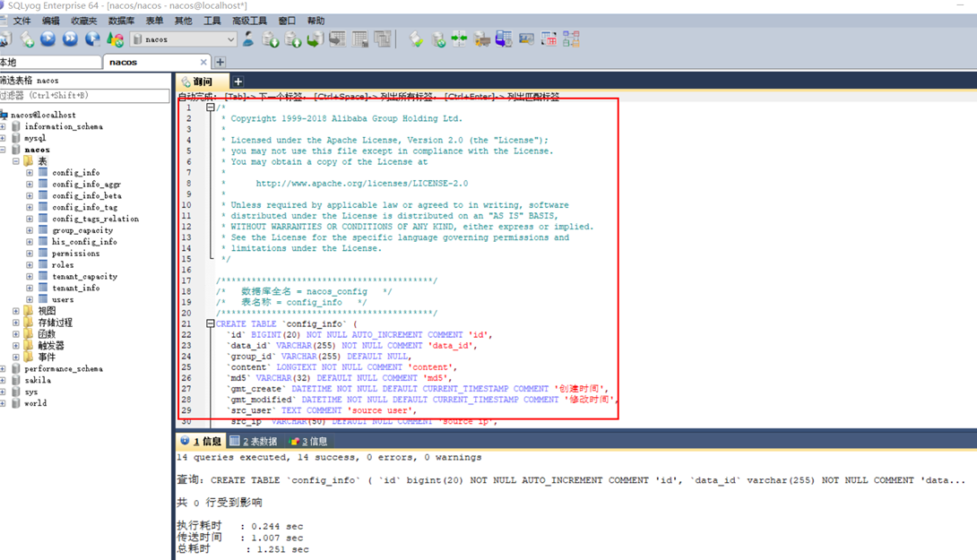Fold the CREATE TABLE block at line 21
This screenshot has width=977, height=560.
(x=211, y=324)
